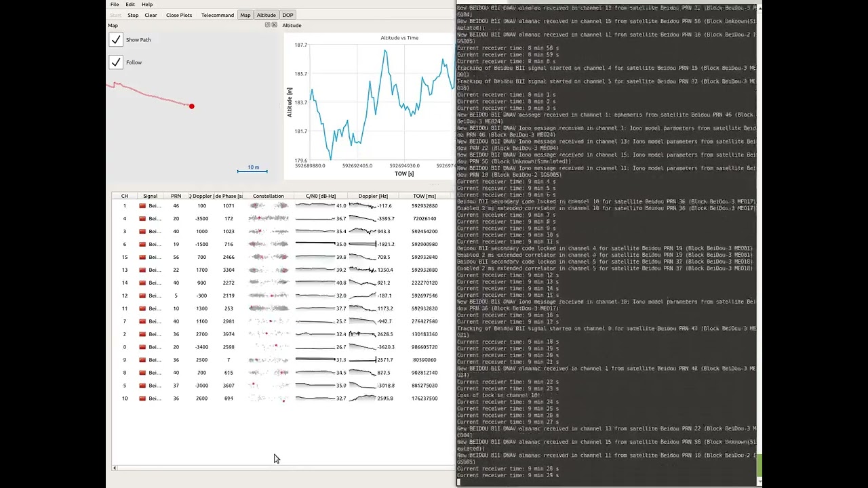This screenshot has width=868, height=488.
Task: Click the China flag icon in channel 0 row
Action: (142, 347)
